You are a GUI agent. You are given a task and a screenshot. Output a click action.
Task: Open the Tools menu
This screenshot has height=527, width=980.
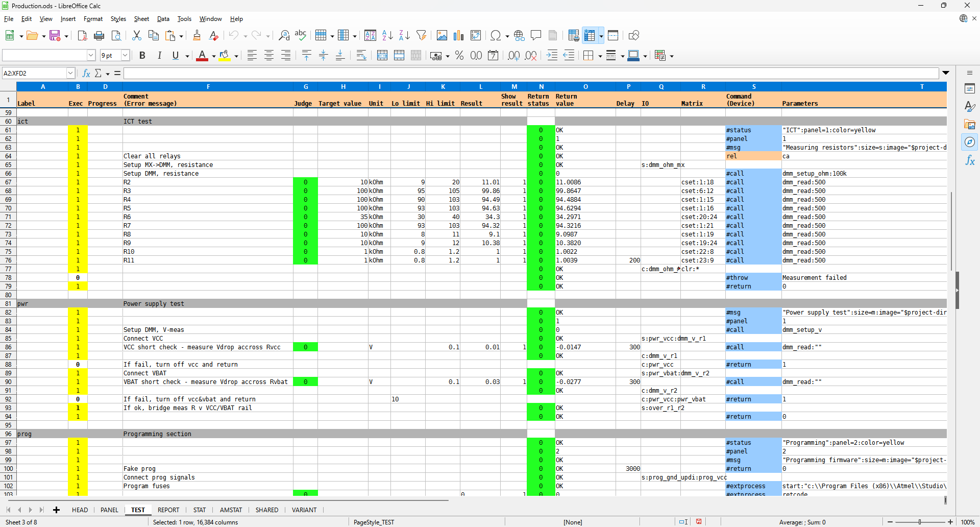pos(184,19)
